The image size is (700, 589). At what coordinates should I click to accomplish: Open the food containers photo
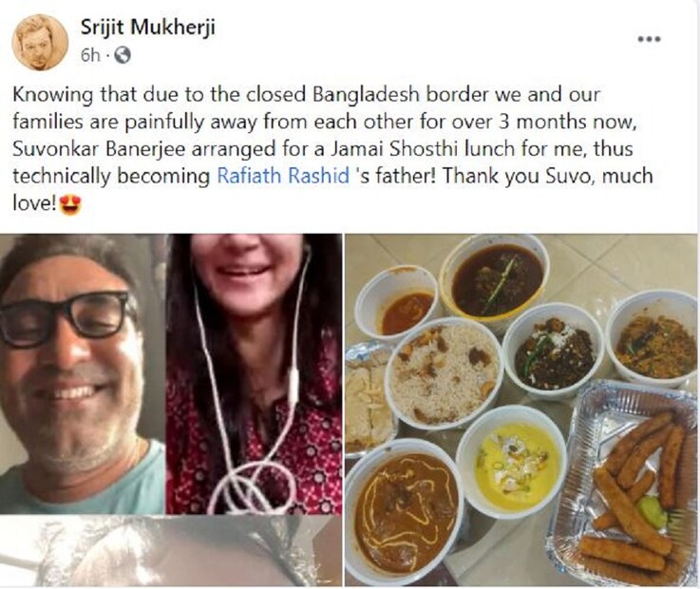click(520, 410)
